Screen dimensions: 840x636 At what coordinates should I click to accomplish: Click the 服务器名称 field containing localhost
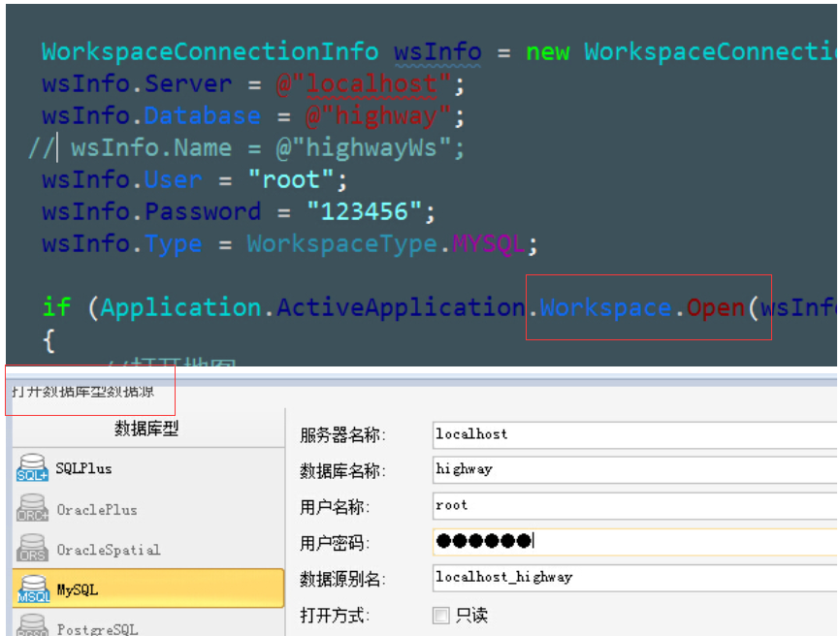click(x=630, y=434)
